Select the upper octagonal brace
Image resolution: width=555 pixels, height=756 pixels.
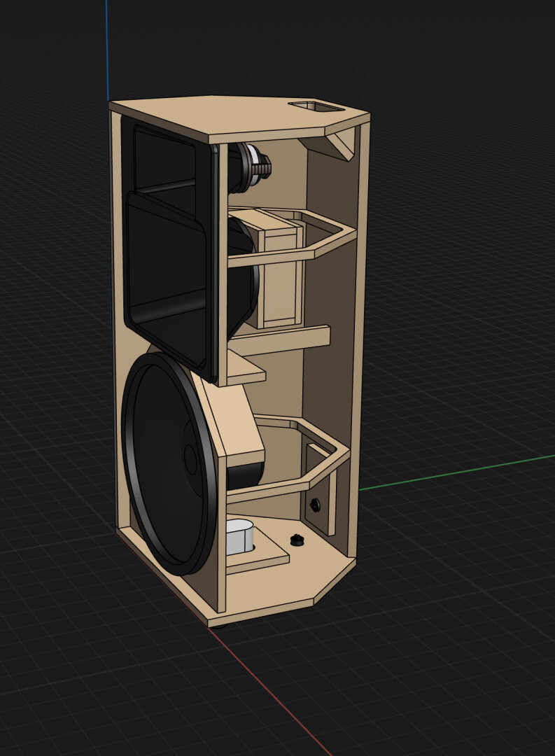[293, 238]
